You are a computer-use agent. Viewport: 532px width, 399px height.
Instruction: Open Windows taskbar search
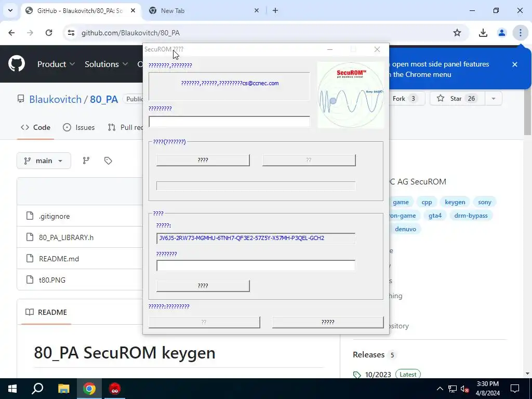(x=37, y=389)
